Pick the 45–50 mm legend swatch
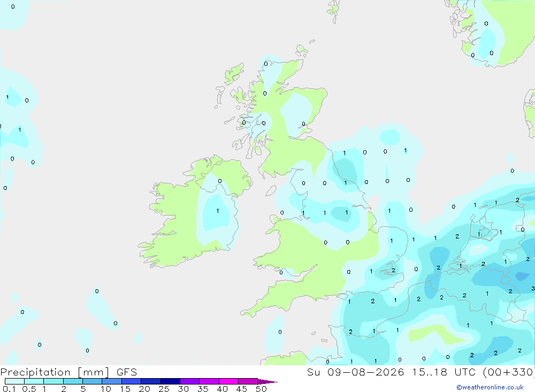The image size is (535, 392). click(248, 381)
